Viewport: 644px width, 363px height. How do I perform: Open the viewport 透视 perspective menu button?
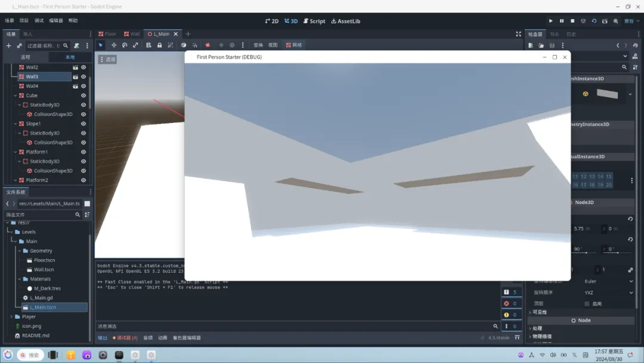click(x=107, y=60)
